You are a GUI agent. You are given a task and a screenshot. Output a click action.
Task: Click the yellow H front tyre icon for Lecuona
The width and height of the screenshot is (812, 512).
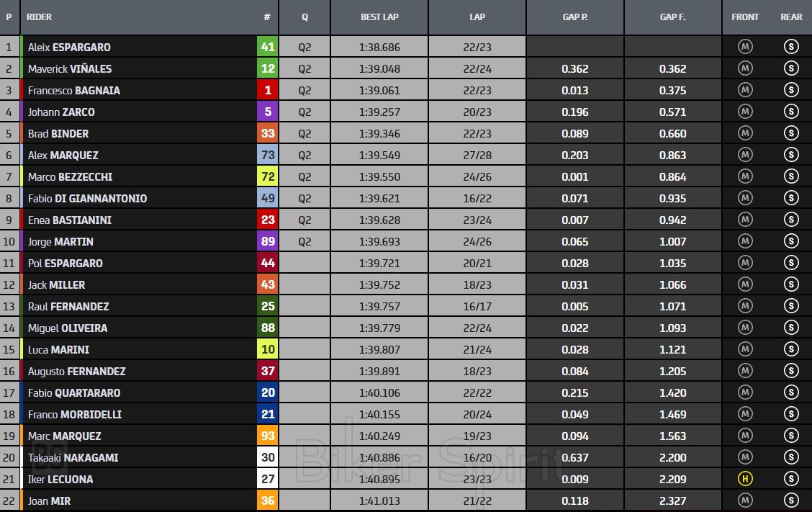745,480
